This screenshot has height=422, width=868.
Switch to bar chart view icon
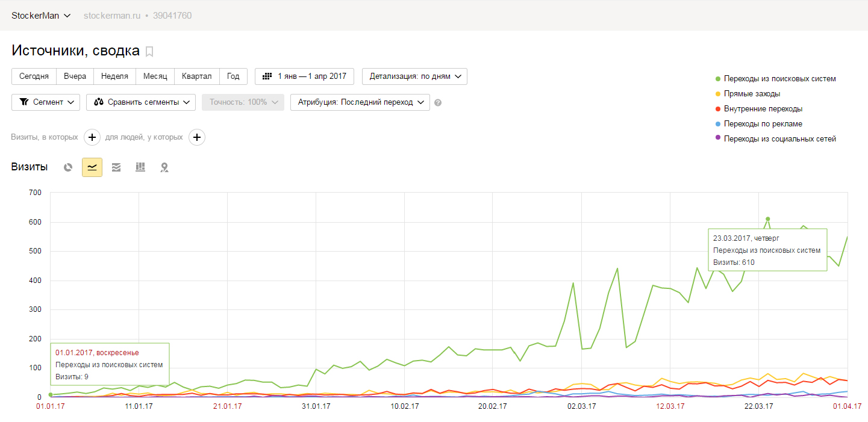[x=140, y=167]
